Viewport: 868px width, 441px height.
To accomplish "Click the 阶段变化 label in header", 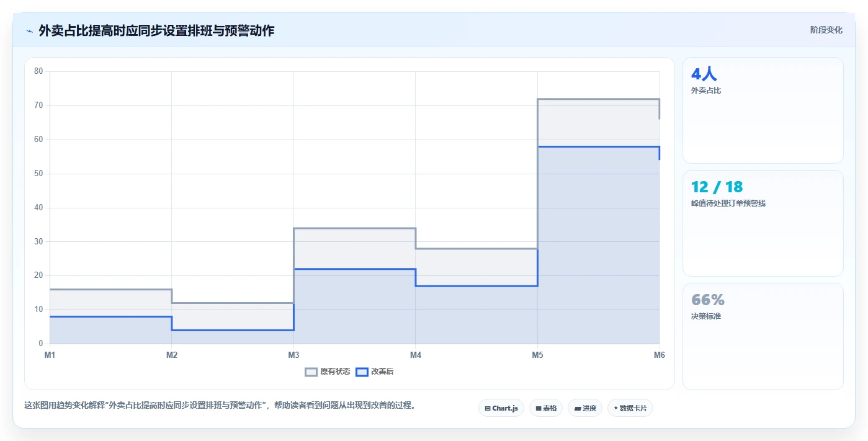I will tap(826, 30).
